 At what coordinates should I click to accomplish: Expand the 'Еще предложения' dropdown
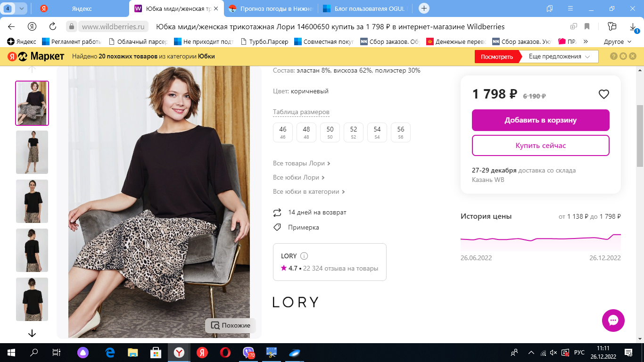(x=559, y=57)
